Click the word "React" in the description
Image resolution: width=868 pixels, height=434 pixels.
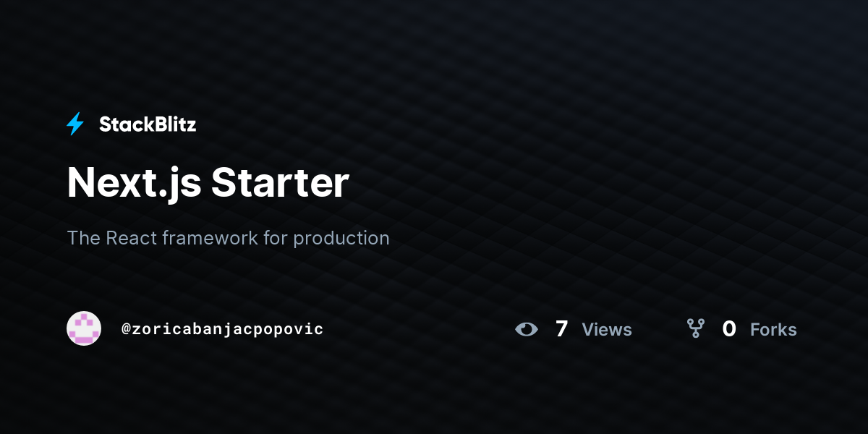tap(132, 238)
